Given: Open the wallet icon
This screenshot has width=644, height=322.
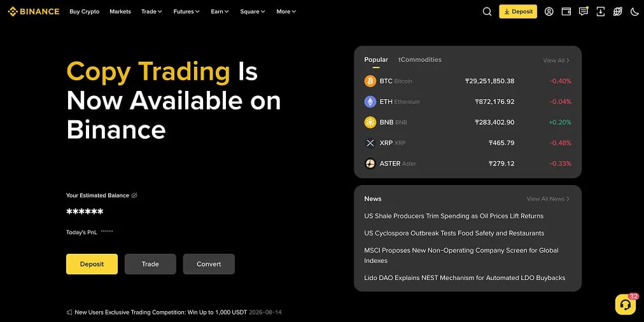Looking at the screenshot, I should [x=566, y=11].
